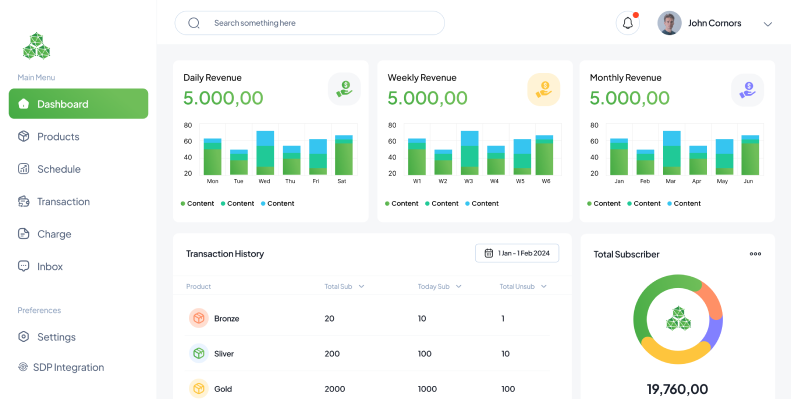This screenshot has width=791, height=399.
Task: Click the Transaction wallet icon
Action: pyautogui.click(x=23, y=201)
